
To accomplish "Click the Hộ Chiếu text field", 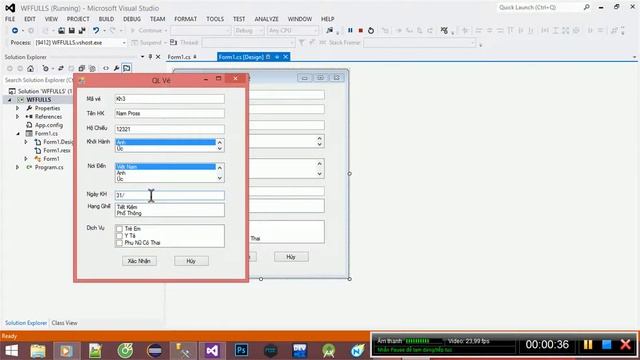I will point(169,129).
